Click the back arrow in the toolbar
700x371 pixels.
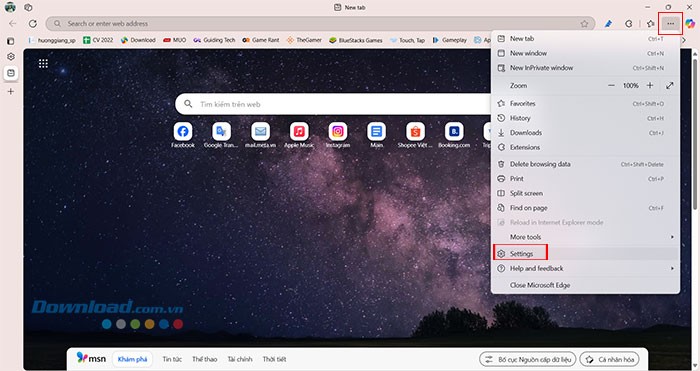point(12,24)
